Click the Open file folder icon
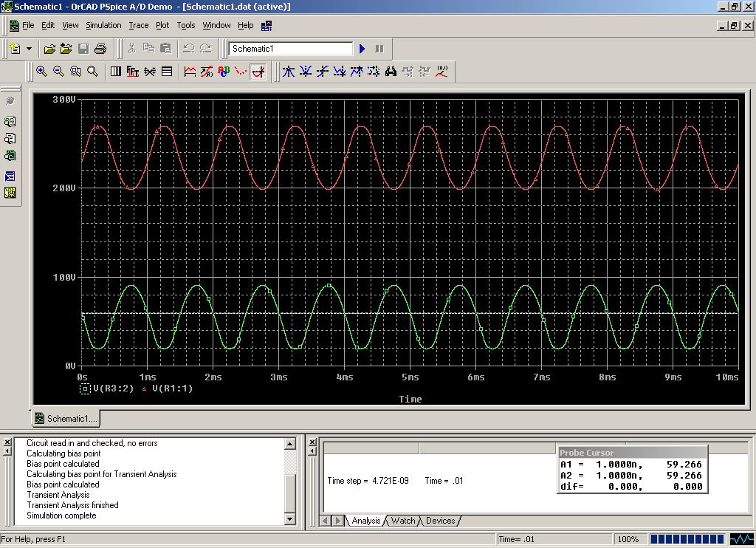Image resolution: width=756 pixels, height=548 pixels. click(49, 49)
